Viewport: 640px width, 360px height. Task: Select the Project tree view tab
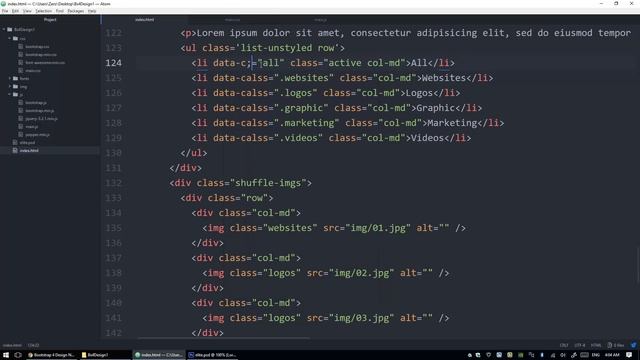point(50,20)
